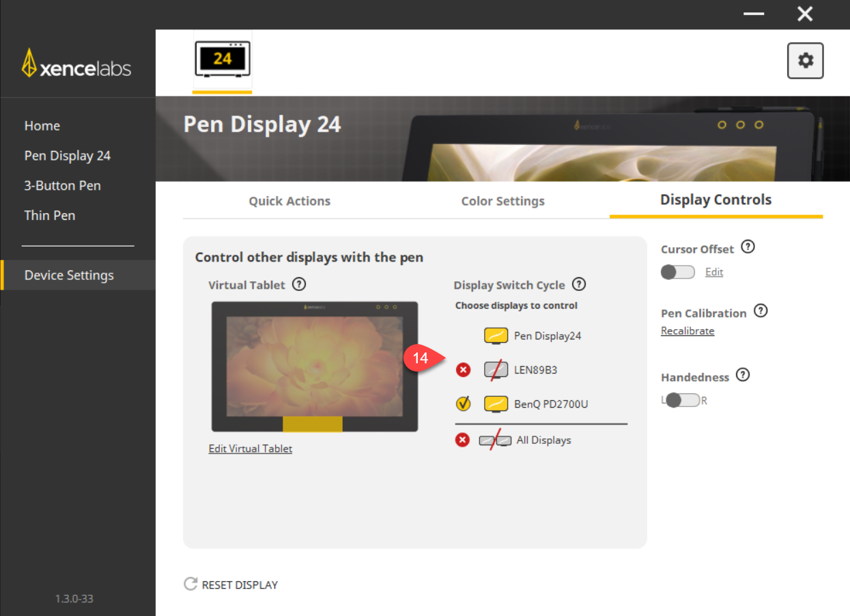This screenshot has height=616, width=850.
Task: Open Handedness help icon
Action: [x=743, y=375]
